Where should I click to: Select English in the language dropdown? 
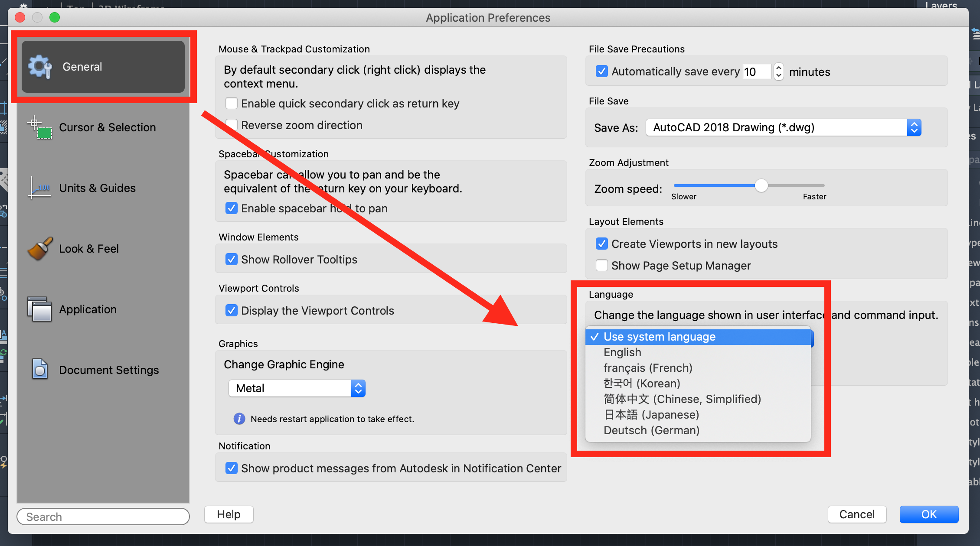(622, 352)
